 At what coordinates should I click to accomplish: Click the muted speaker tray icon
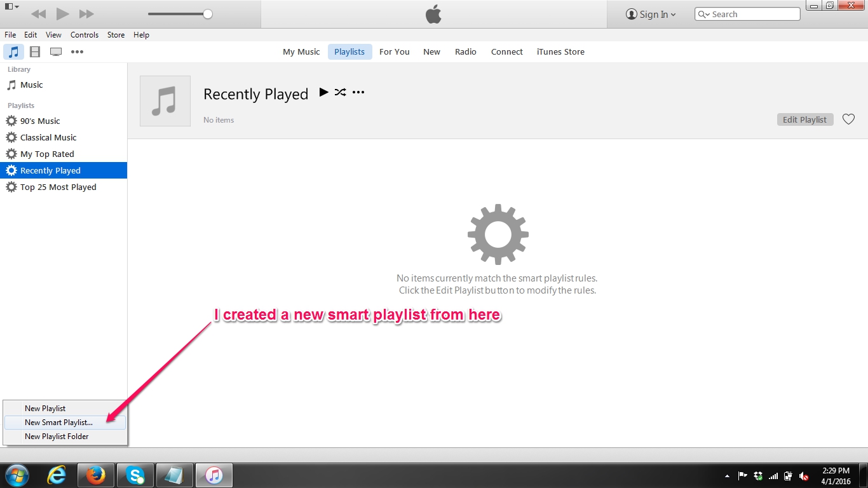[804, 476]
